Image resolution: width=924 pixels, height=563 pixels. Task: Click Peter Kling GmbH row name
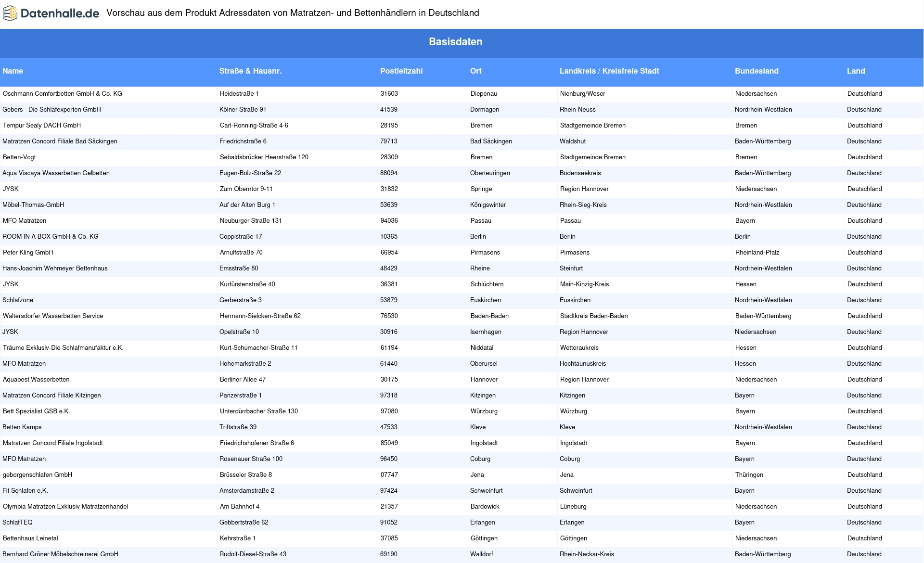coord(28,253)
